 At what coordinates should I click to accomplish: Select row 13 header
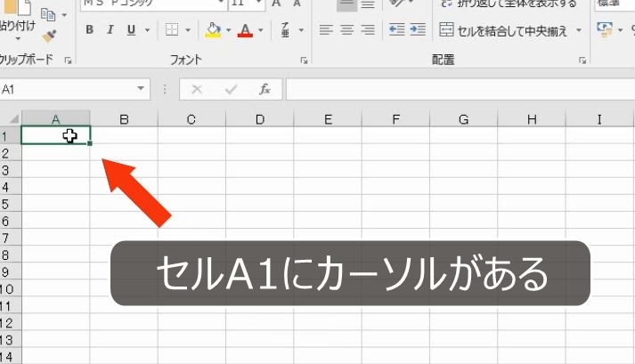pyautogui.click(x=10, y=340)
